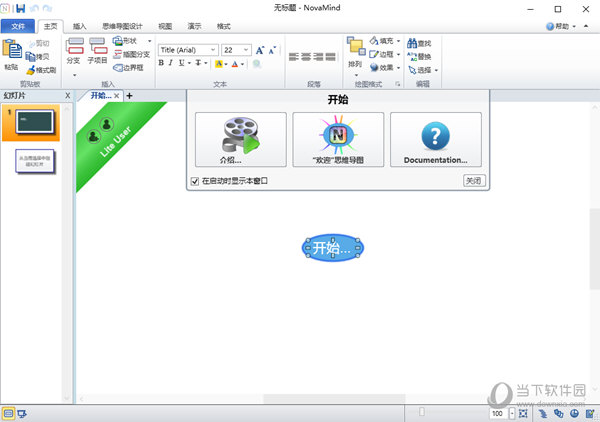Click the 关闭 button in start panel
Viewport: 600px width, 422px height.
point(474,181)
